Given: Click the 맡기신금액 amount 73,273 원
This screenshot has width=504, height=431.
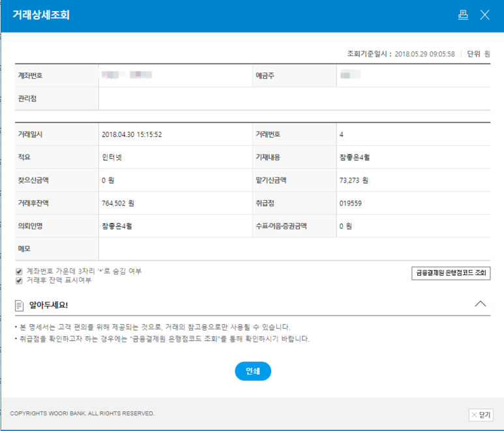Looking at the screenshot, I should pos(354,180).
